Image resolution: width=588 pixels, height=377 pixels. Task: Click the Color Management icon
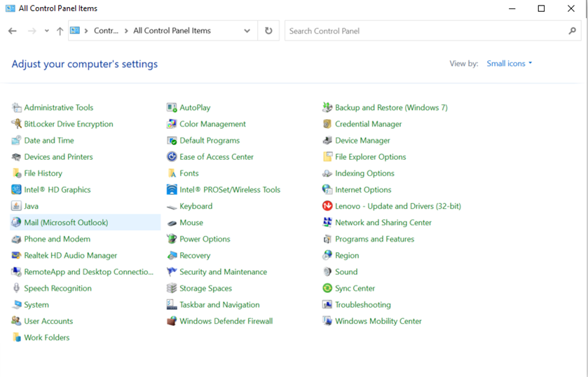click(x=172, y=124)
